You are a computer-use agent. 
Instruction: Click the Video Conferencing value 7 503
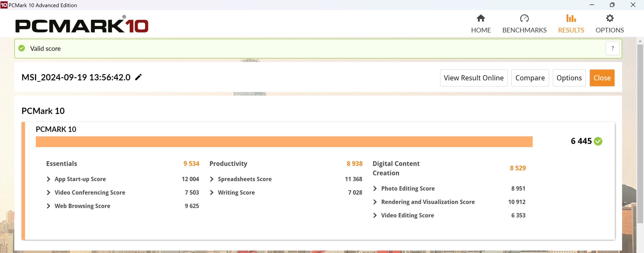point(192,193)
